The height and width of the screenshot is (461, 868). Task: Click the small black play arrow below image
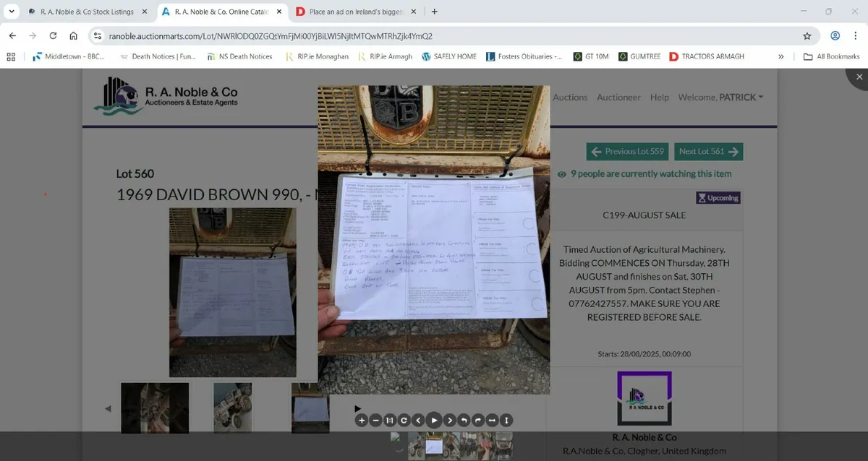coord(357,409)
